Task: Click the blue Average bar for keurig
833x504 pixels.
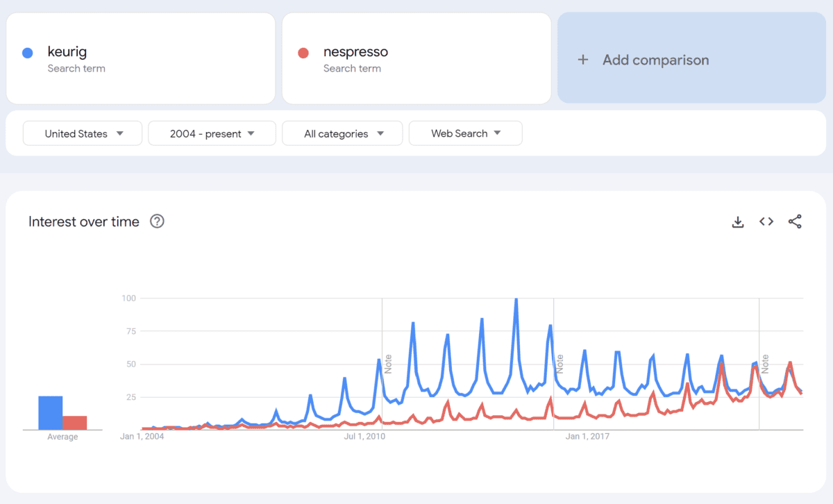Action: point(51,411)
